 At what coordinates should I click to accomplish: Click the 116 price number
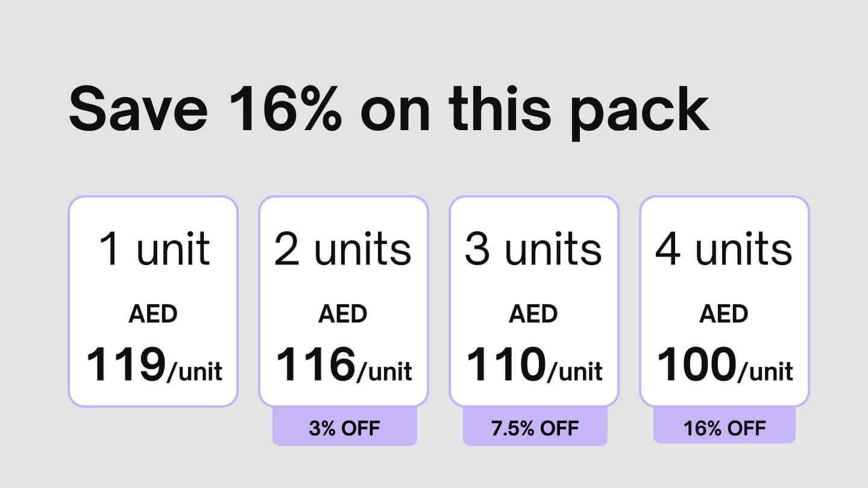click(x=315, y=365)
